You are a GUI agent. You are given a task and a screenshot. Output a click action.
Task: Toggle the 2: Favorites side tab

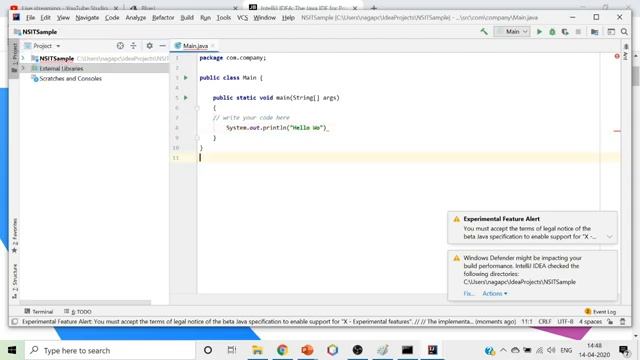click(x=14, y=236)
